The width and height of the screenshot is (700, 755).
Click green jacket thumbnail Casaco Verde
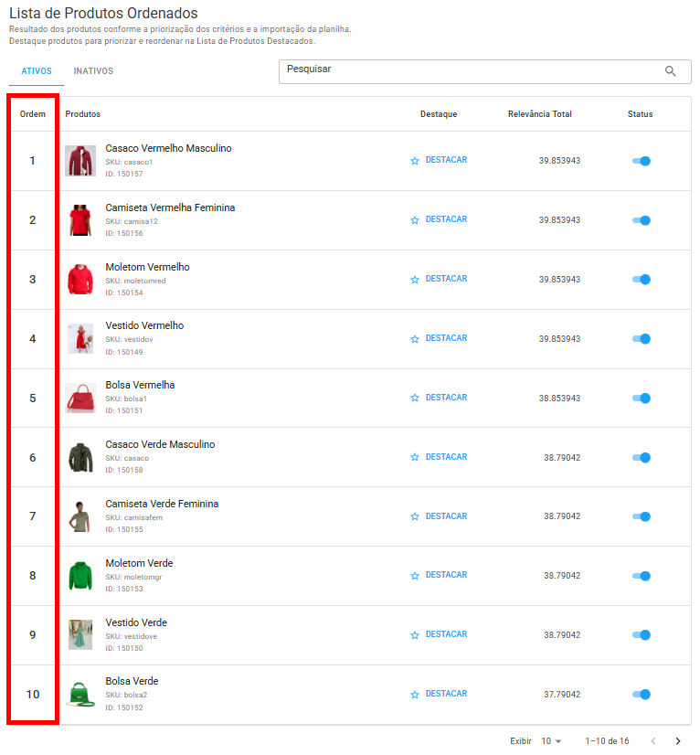[80, 457]
